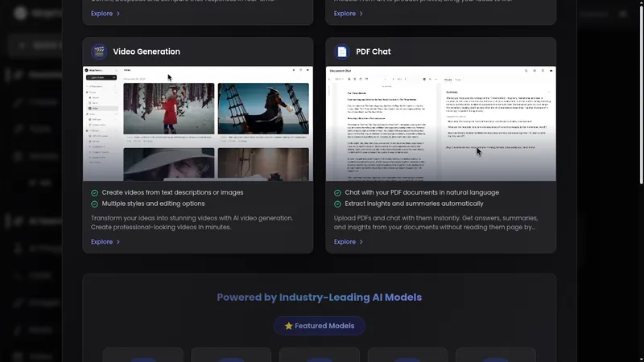644x362 pixels.
Task: Click text 'Chat with your PDF documents in natural language'
Action: tap(422, 192)
